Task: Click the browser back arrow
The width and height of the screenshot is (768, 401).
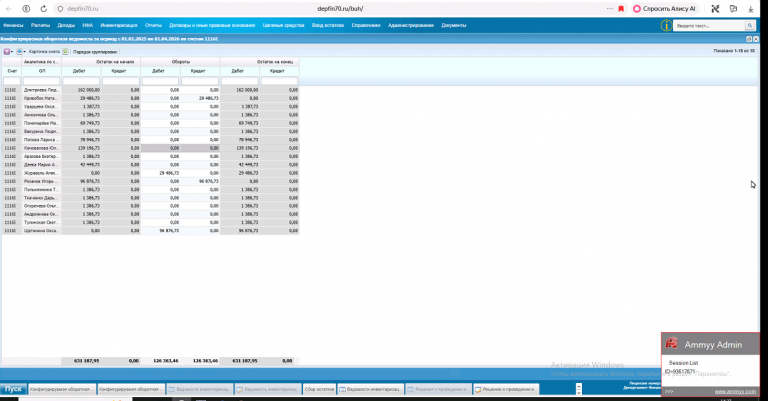Action: pyautogui.click(x=9, y=9)
